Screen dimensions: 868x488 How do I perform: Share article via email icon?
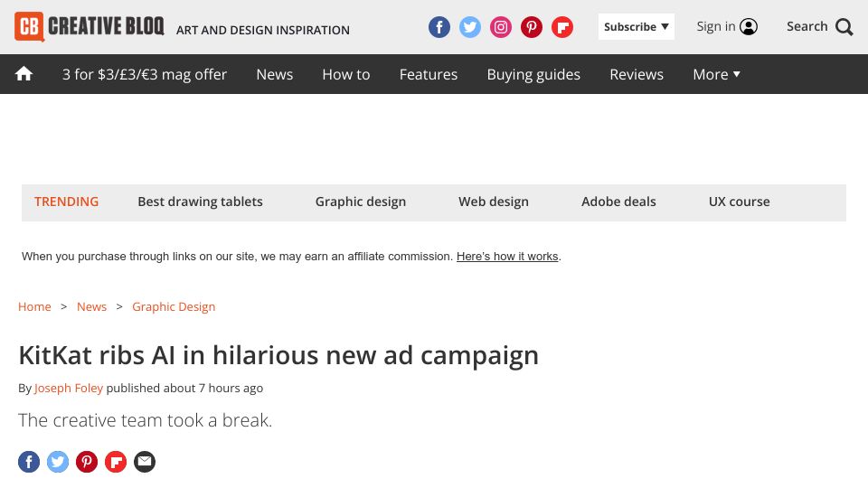point(145,462)
